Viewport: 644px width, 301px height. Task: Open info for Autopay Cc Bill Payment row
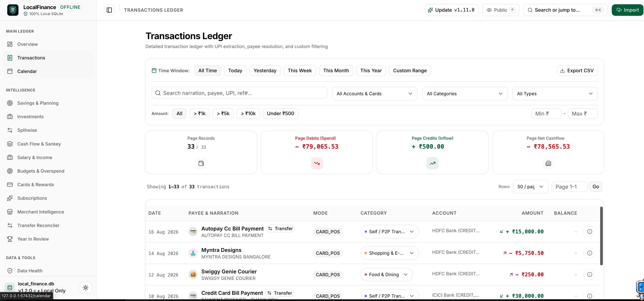coord(590,232)
